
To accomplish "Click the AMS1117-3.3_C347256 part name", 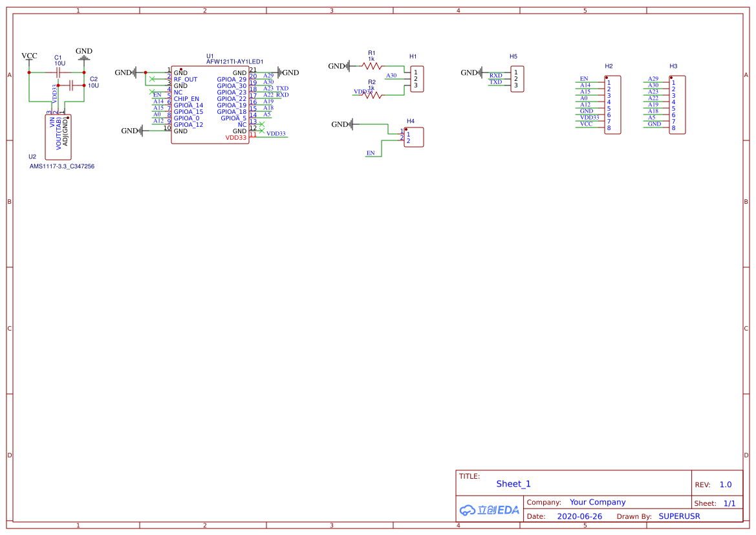I will [x=61, y=166].
